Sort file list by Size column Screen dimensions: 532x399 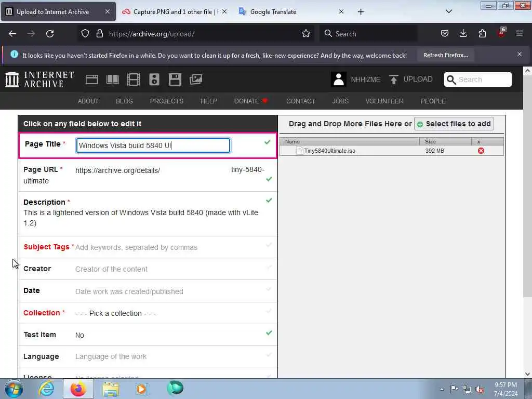(445, 141)
